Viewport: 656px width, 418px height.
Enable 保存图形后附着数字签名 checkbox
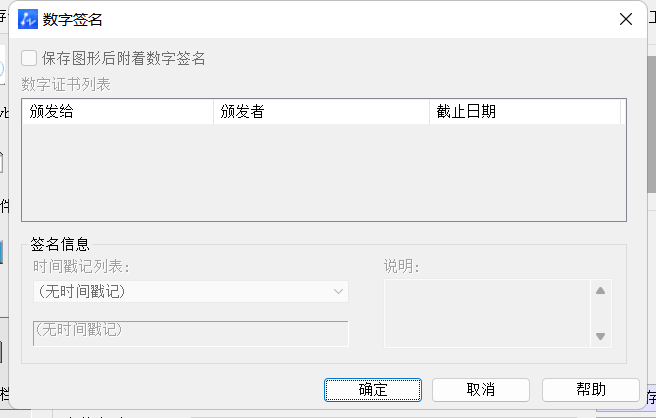29,58
